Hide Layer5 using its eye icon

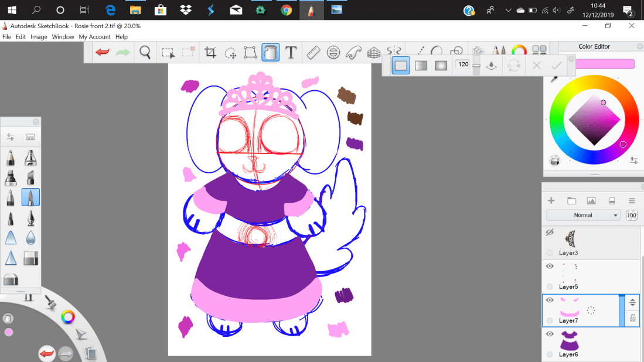click(x=550, y=267)
